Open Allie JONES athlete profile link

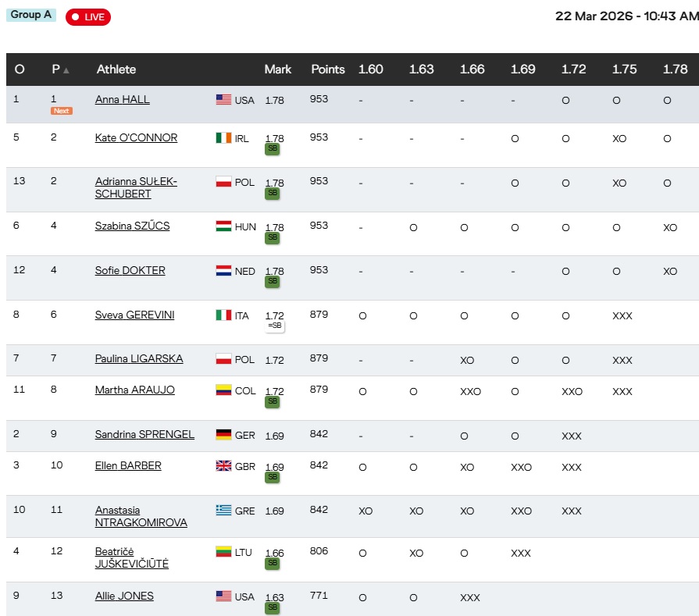pyautogui.click(x=124, y=596)
